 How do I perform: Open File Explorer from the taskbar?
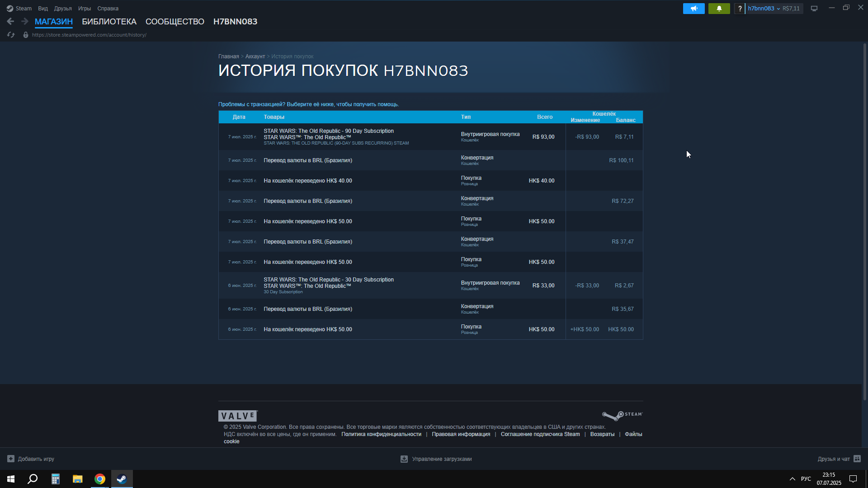(x=77, y=479)
